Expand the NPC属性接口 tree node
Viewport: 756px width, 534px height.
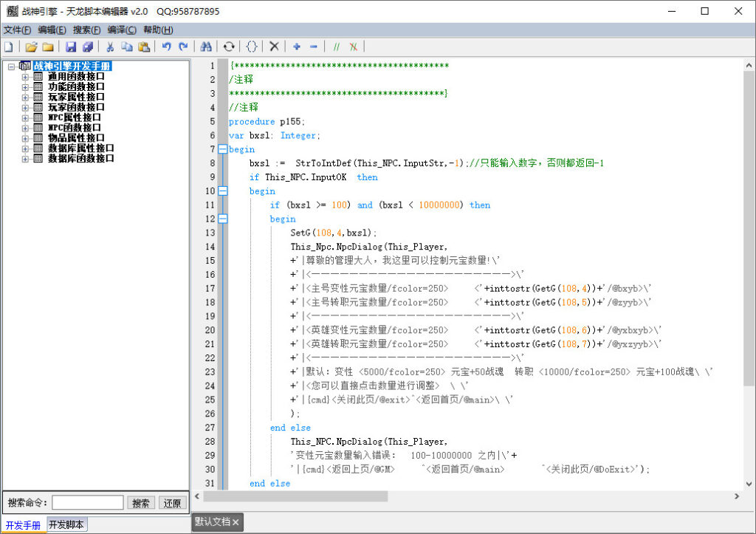point(26,117)
